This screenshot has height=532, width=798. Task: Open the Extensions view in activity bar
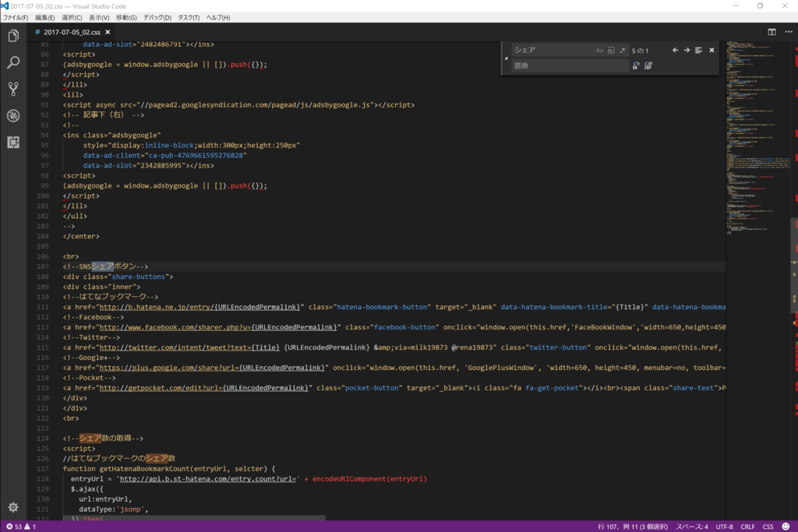(x=13, y=142)
